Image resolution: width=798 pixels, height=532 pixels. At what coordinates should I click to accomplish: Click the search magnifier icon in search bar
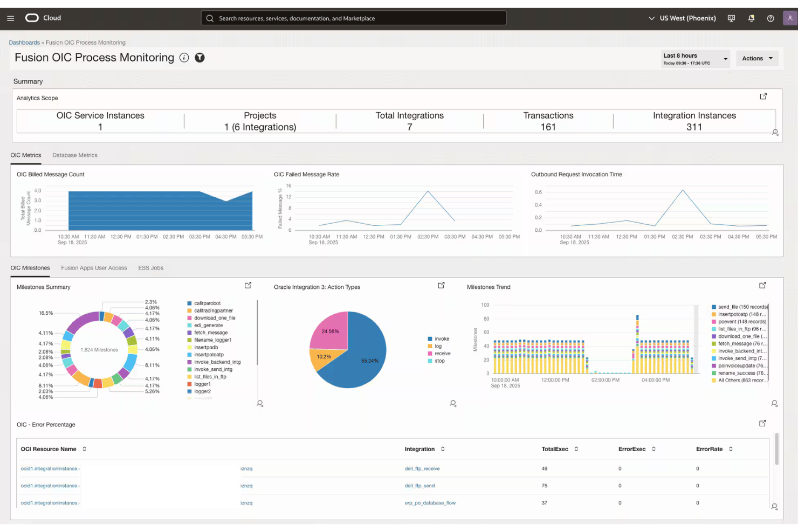pos(210,18)
